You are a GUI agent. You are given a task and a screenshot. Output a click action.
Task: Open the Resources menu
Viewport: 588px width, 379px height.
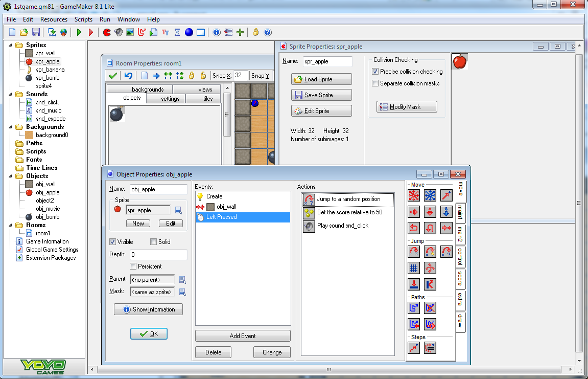pos(54,19)
